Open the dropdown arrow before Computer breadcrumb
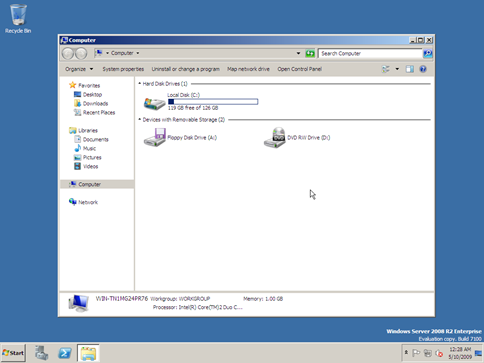This screenshot has height=363, width=484. point(107,53)
